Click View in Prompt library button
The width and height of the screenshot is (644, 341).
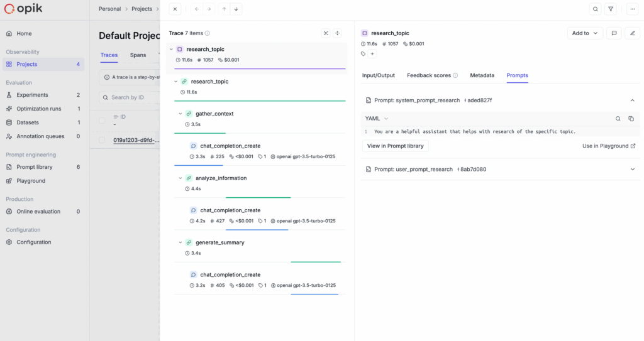point(395,146)
